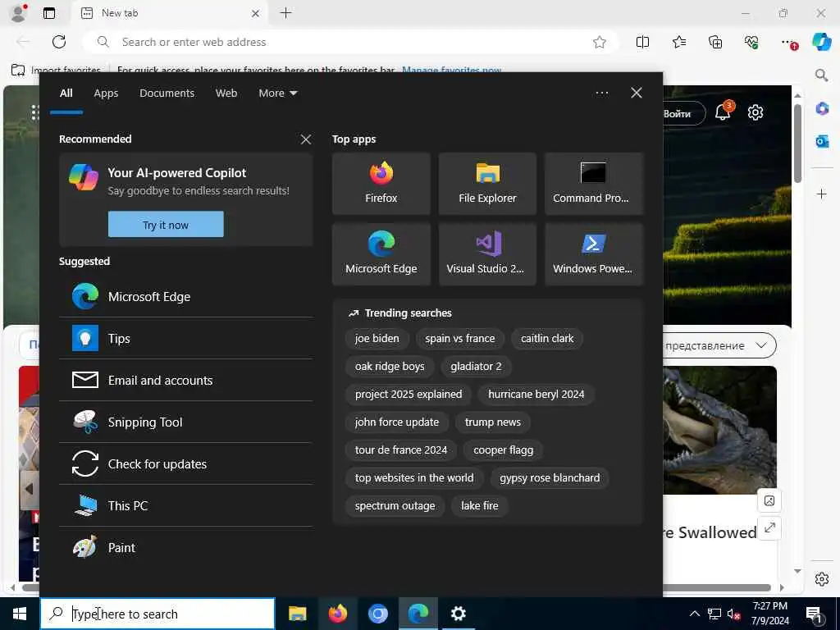Open Tips from Suggested list
This screenshot has width=840, height=630.
click(x=186, y=339)
